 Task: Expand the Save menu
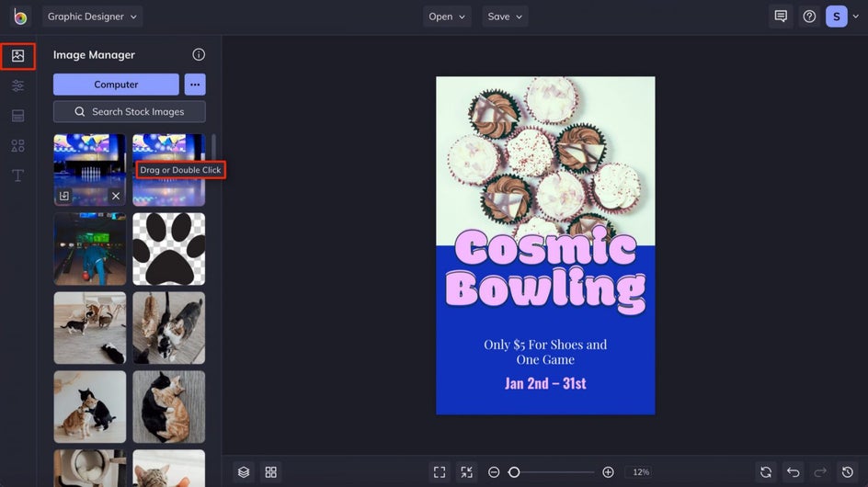(505, 17)
